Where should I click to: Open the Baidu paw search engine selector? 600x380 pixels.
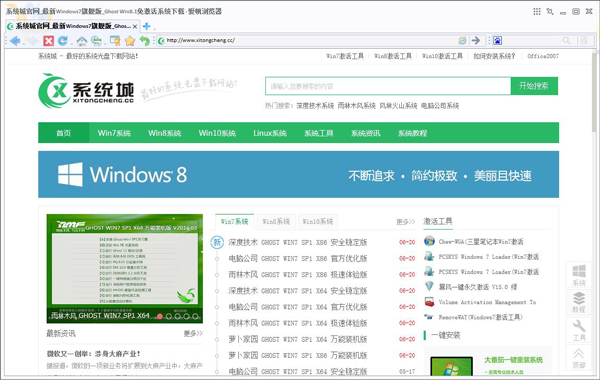pos(497,41)
